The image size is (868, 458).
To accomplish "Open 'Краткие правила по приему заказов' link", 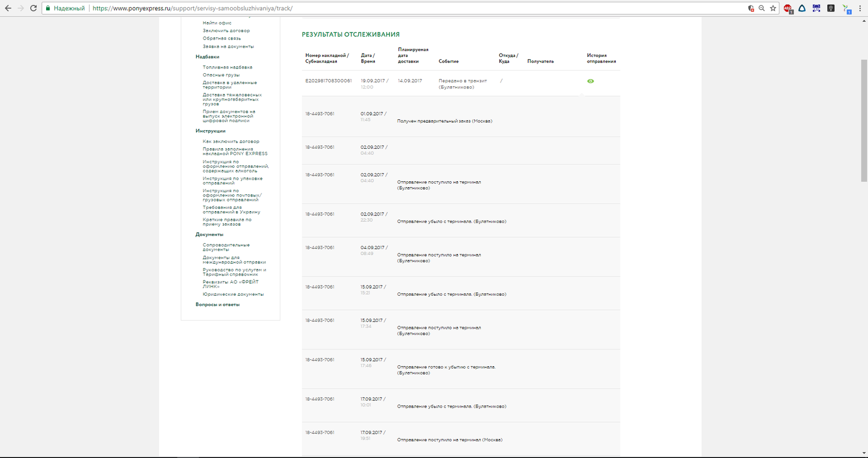I will (x=227, y=222).
